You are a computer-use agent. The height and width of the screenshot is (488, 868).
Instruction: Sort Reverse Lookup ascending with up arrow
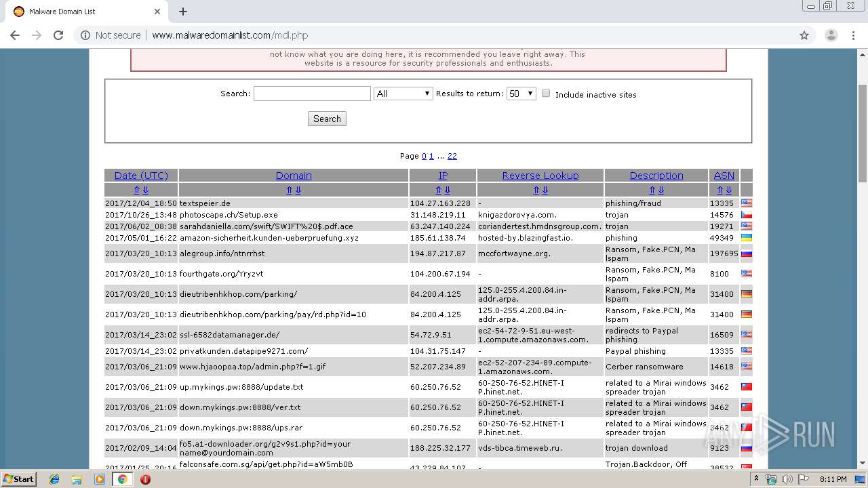536,190
